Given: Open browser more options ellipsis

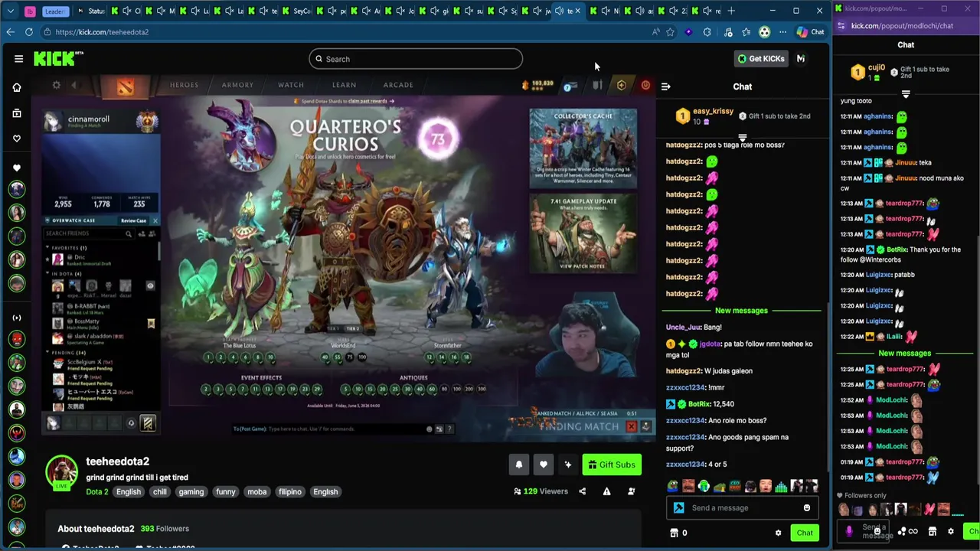Looking at the screenshot, I should click(782, 32).
